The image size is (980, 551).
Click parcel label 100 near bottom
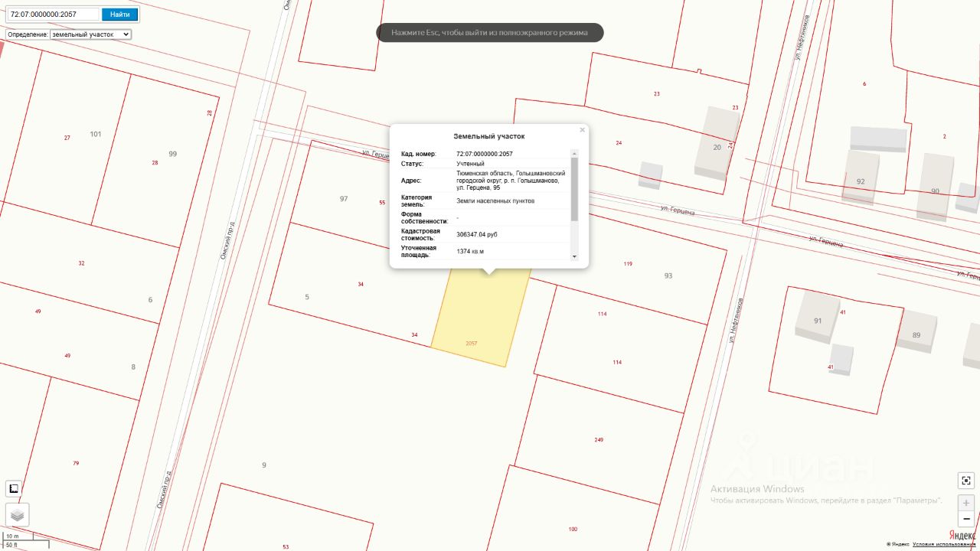coord(573,529)
